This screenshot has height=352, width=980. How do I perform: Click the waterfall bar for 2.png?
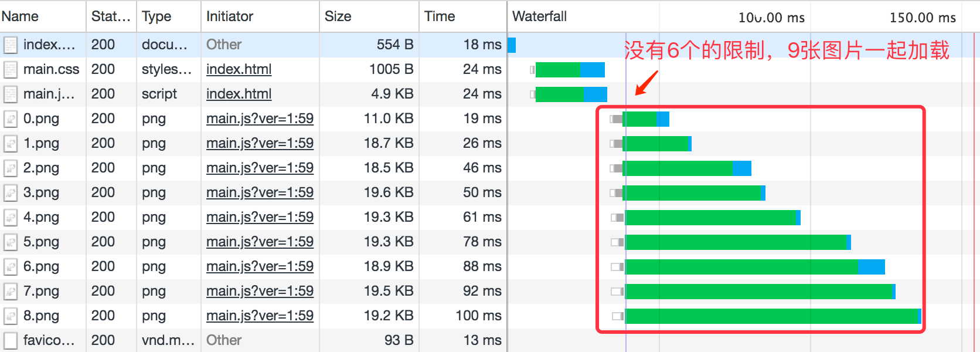(x=686, y=168)
